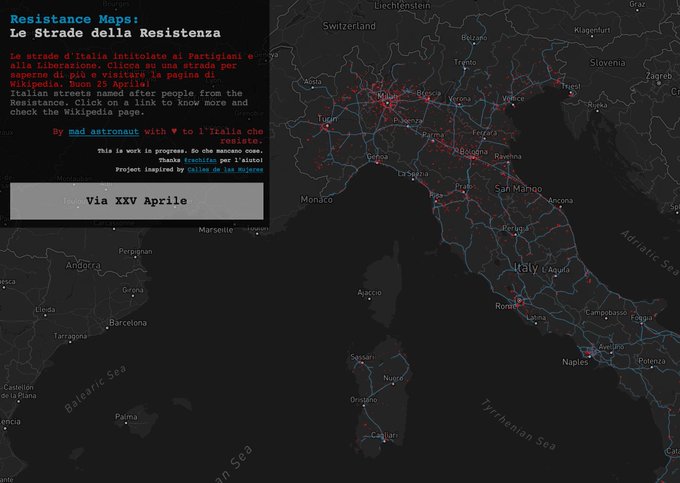
Task: Click the Oristano label
Action: coord(364,400)
